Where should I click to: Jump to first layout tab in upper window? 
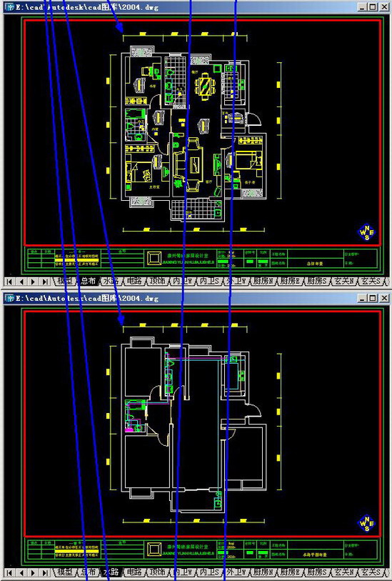point(9,282)
